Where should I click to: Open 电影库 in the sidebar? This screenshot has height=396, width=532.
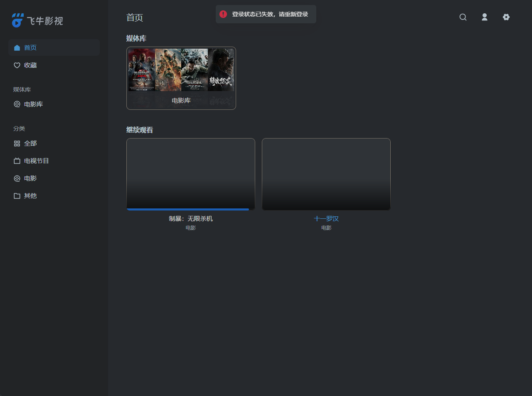click(54, 104)
